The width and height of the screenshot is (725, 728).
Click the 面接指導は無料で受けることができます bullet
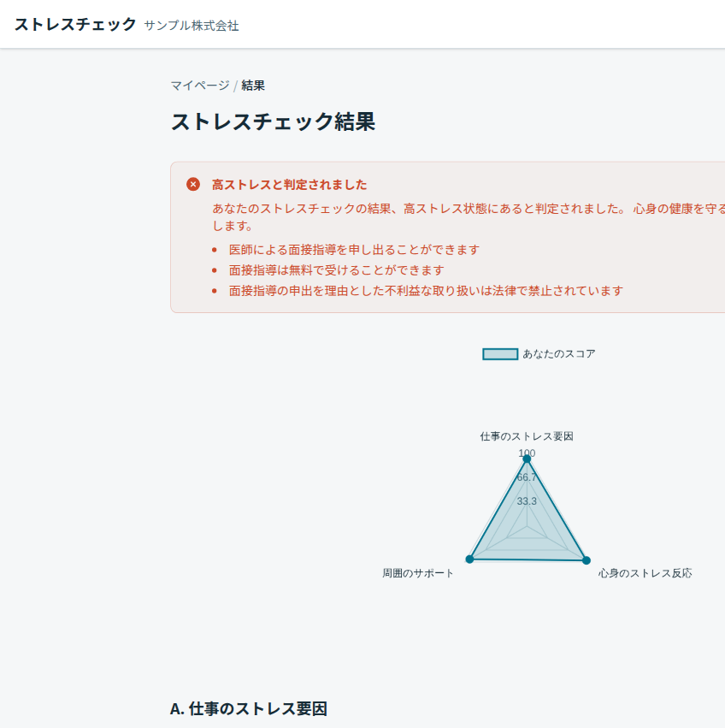(x=336, y=270)
